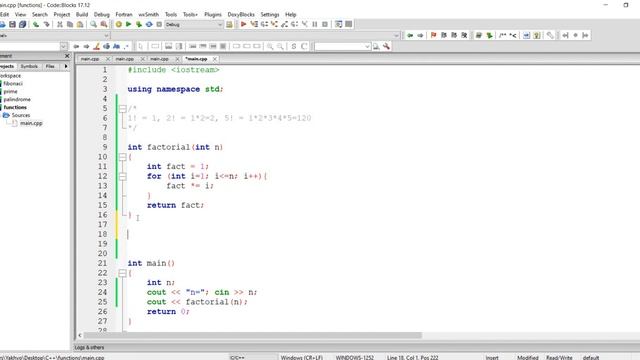Image resolution: width=640 pixels, height=360 pixels.
Task: Click the Zoom in editor icon
Action: tap(270, 47)
